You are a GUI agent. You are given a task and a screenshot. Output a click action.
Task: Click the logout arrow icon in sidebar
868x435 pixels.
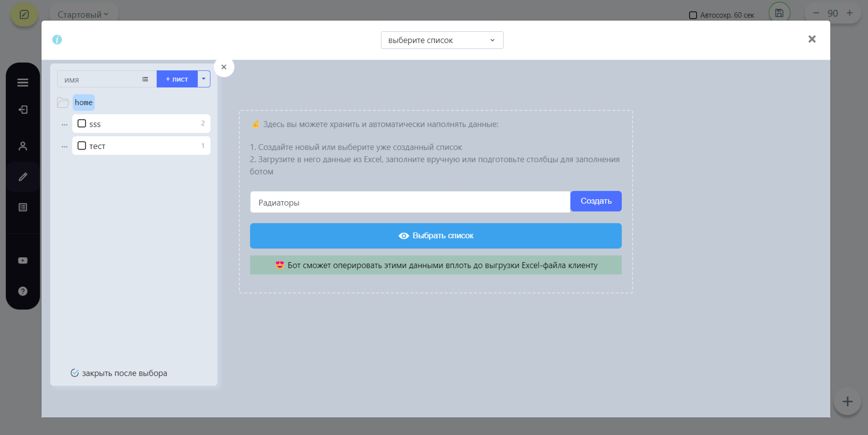pyautogui.click(x=23, y=110)
